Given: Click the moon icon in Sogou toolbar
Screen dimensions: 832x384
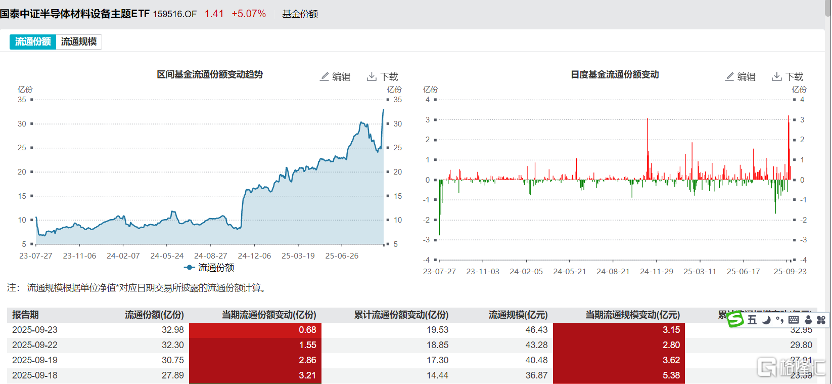Looking at the screenshot, I should [x=767, y=319].
